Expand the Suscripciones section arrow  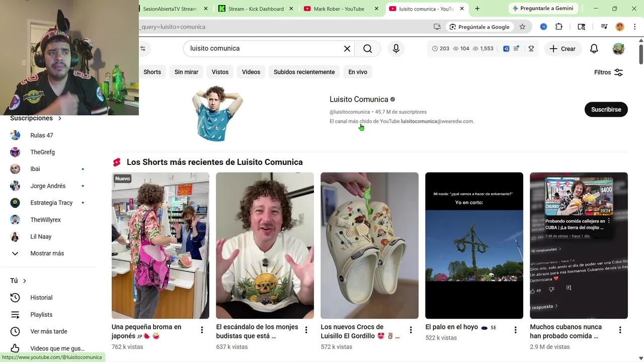point(59,118)
